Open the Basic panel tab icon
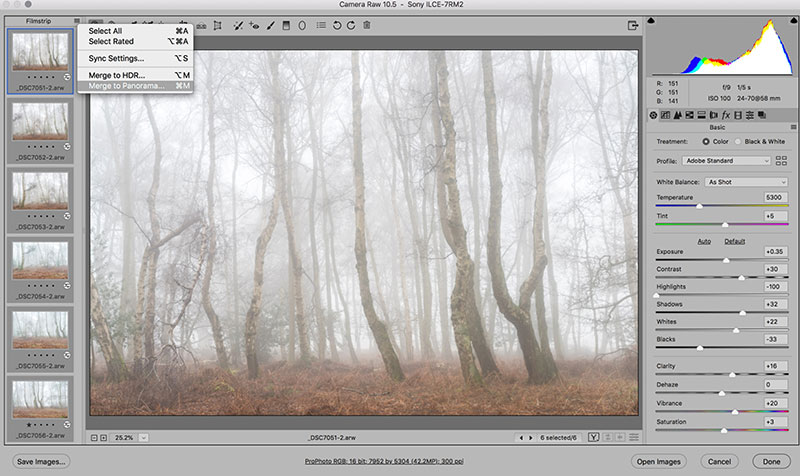The width and height of the screenshot is (800, 476). coord(653,115)
